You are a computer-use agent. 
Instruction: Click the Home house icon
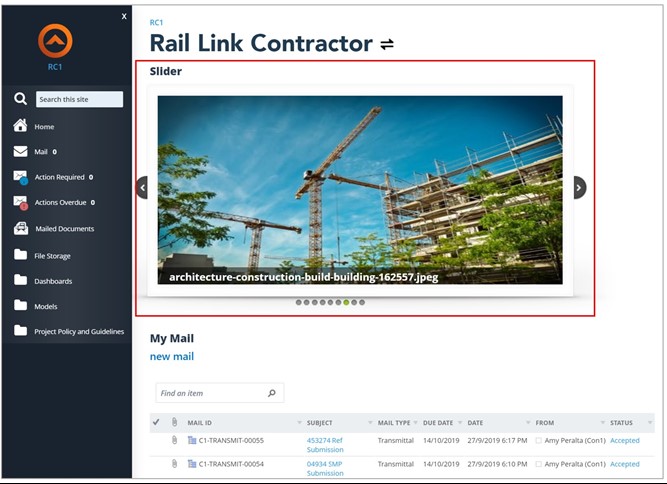pyautogui.click(x=20, y=125)
